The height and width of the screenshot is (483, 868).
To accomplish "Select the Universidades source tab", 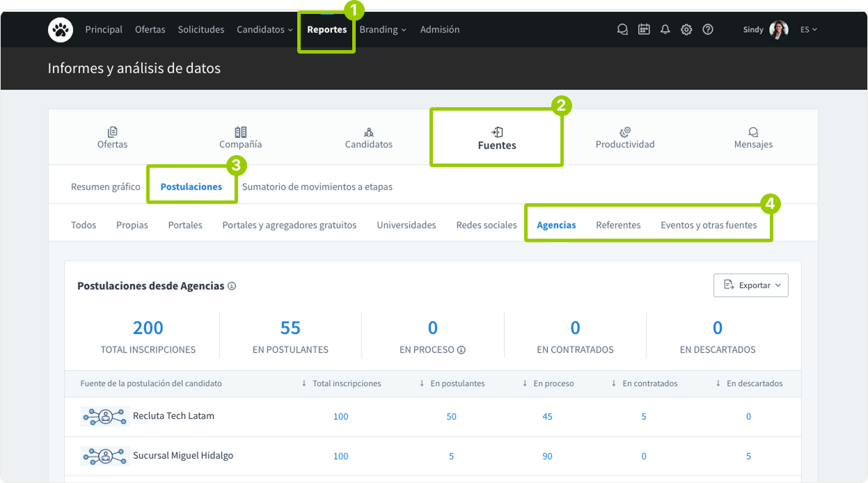I will pyautogui.click(x=406, y=225).
